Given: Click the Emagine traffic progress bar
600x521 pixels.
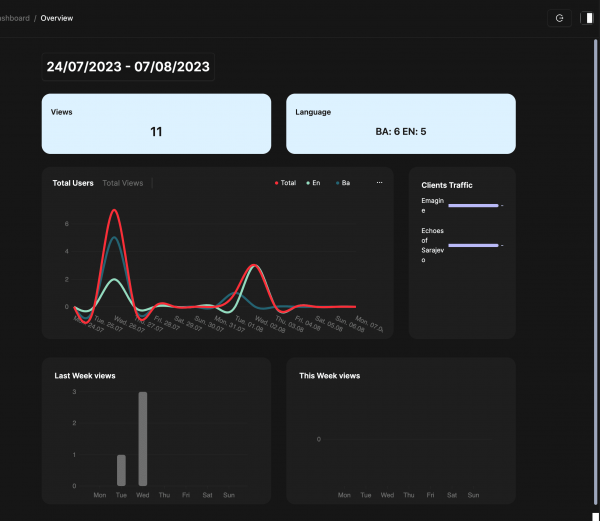Looking at the screenshot, I should 473,205.
